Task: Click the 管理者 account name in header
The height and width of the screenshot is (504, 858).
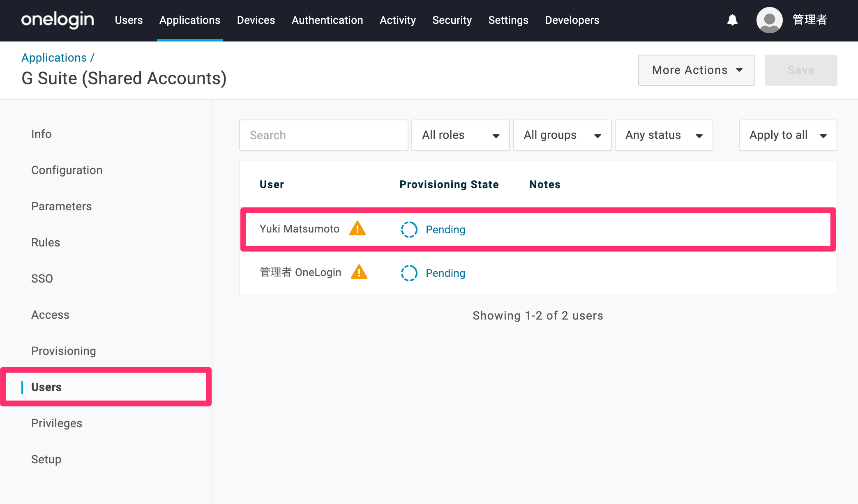Action: [810, 20]
